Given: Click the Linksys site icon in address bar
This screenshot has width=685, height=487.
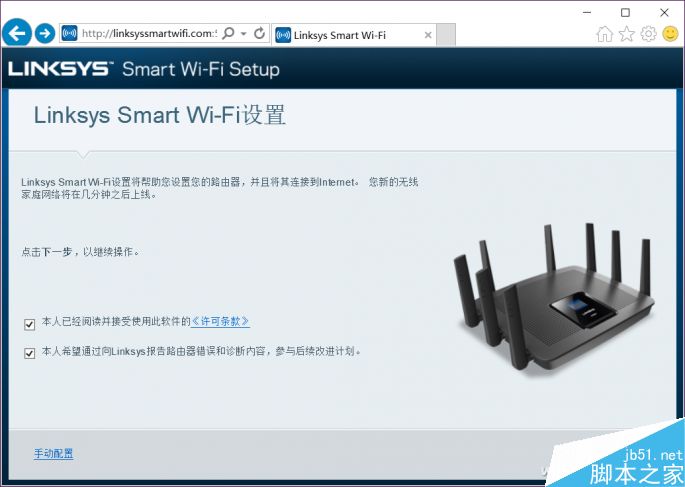Looking at the screenshot, I should pos(69,33).
